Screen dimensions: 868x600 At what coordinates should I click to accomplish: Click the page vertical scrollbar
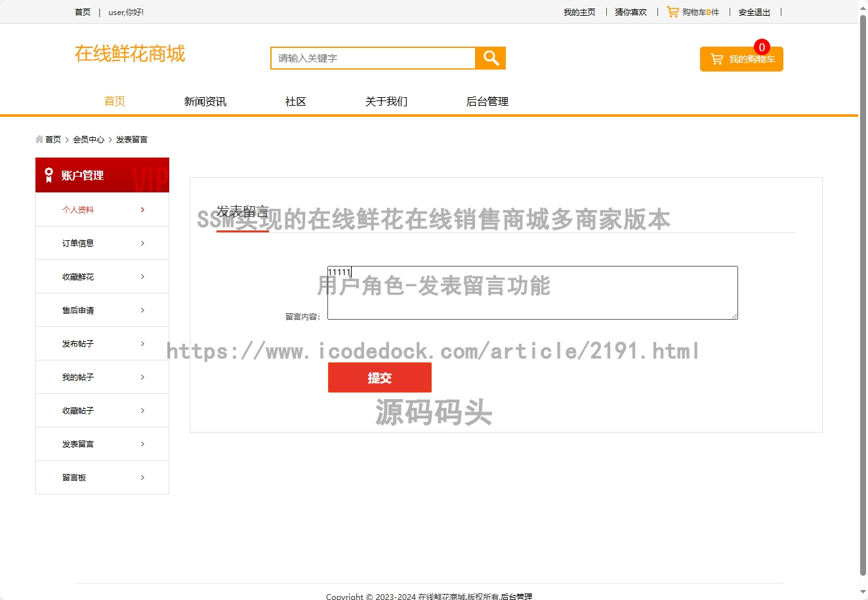click(863, 294)
